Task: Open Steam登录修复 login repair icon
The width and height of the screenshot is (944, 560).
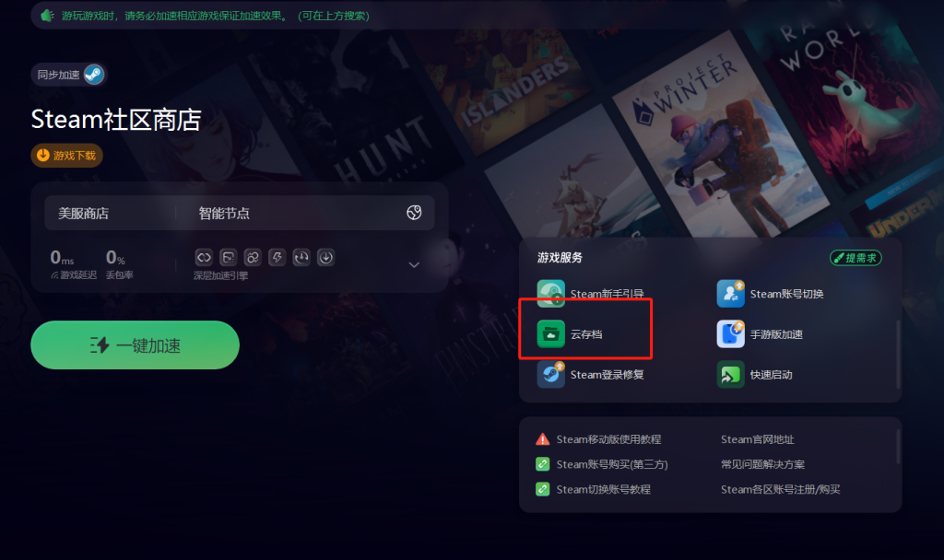Action: (551, 374)
